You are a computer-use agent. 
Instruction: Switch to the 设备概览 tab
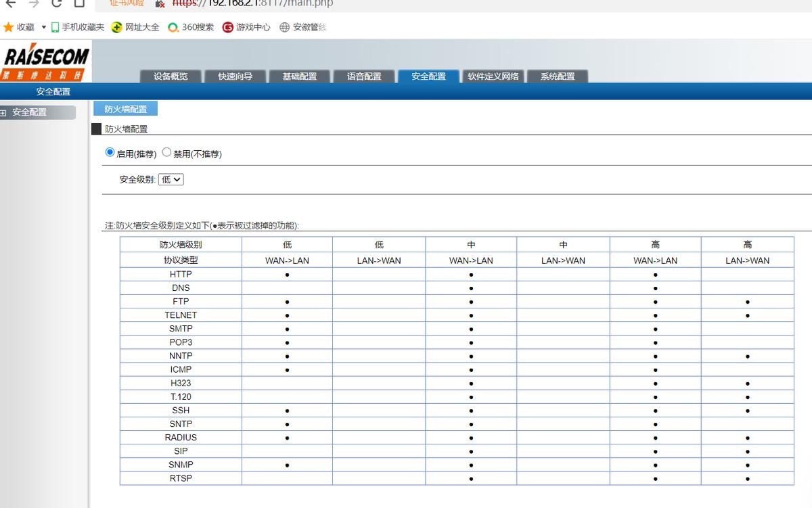coord(171,76)
